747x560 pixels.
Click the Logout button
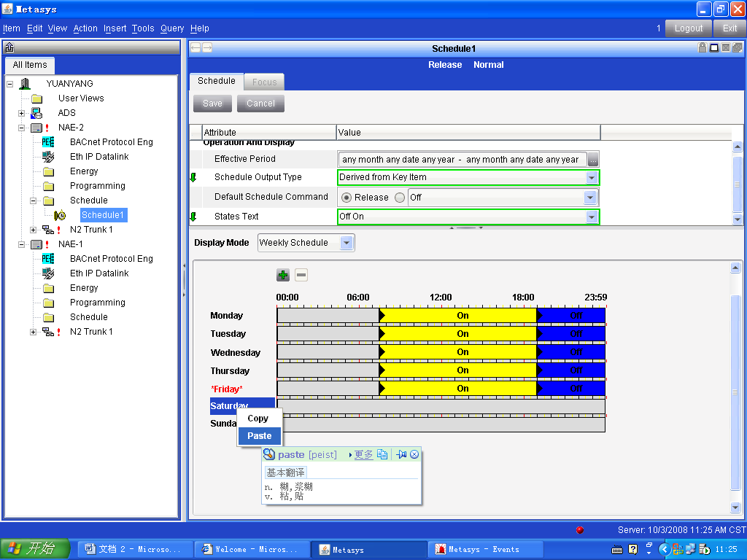pyautogui.click(x=688, y=28)
